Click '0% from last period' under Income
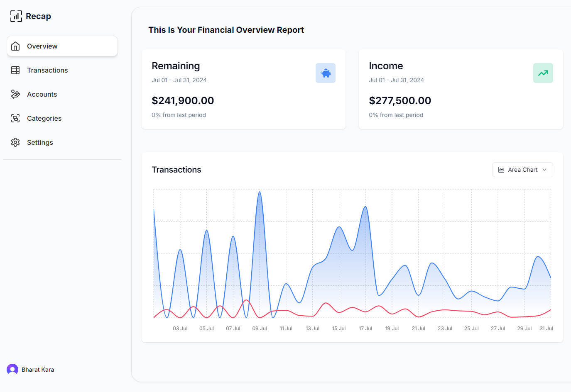 (396, 115)
